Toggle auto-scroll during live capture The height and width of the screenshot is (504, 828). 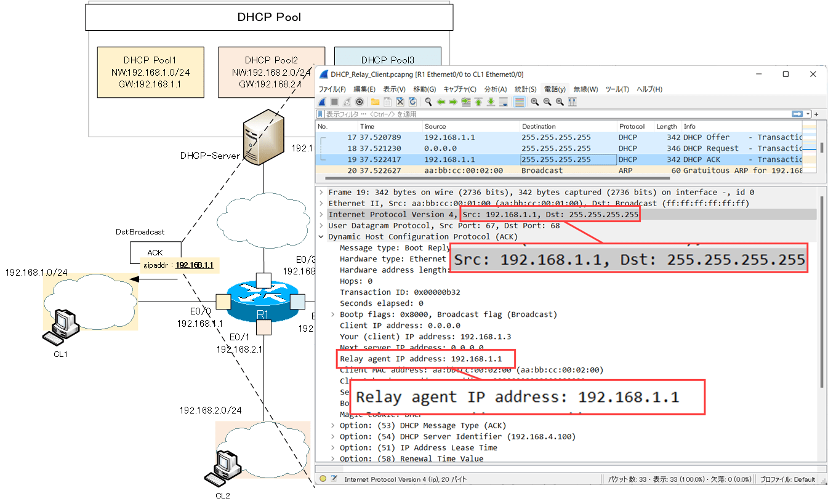[502, 102]
